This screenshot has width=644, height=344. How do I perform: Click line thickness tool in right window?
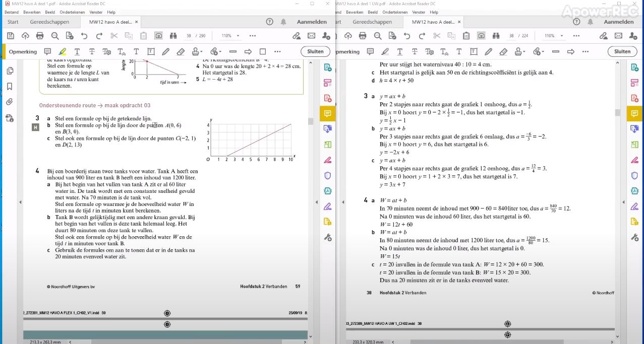[555, 51]
